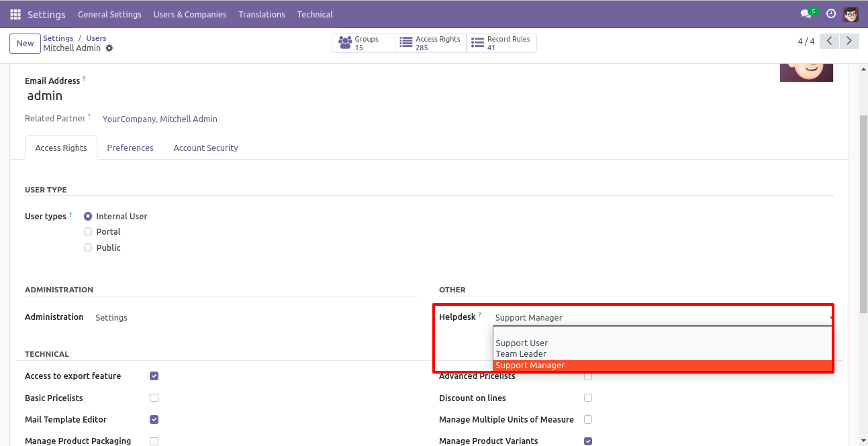The image size is (868, 446).
Task: Choose Support Manager in Helpdesk list
Action: click(x=663, y=366)
